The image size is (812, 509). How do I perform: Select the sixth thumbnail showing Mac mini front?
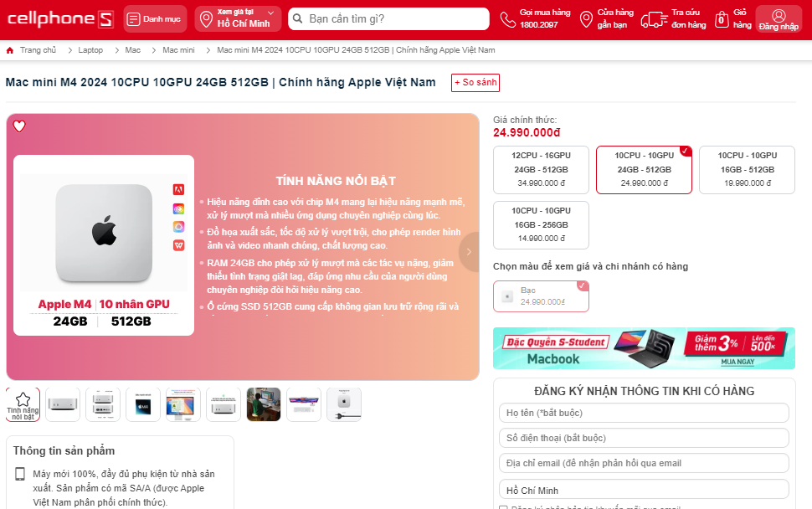point(224,404)
